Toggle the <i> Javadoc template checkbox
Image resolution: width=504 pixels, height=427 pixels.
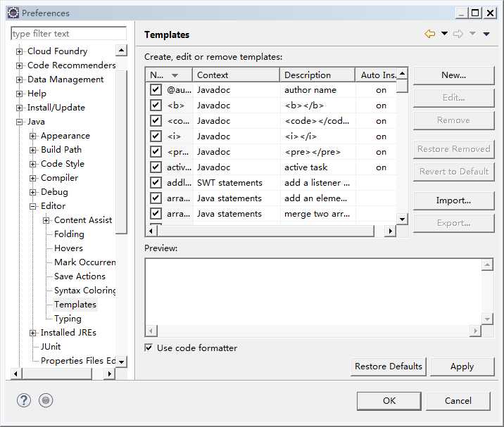click(156, 136)
